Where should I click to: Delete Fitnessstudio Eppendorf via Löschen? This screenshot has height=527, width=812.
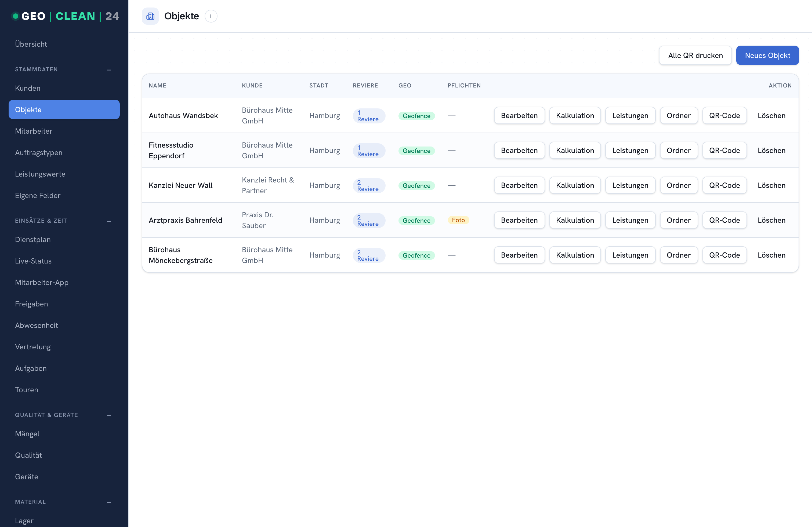point(771,150)
